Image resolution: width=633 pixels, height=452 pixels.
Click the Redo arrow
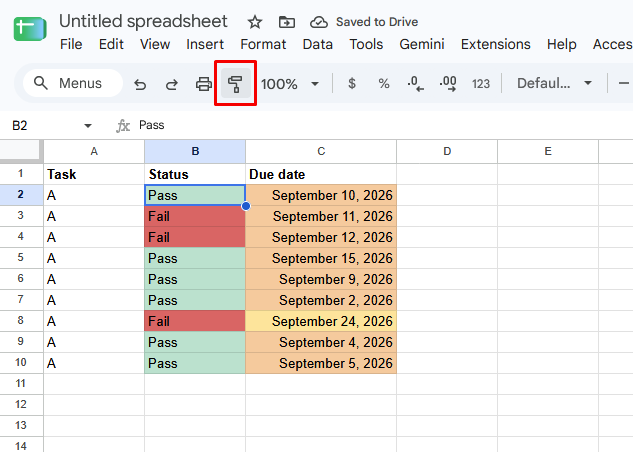172,84
